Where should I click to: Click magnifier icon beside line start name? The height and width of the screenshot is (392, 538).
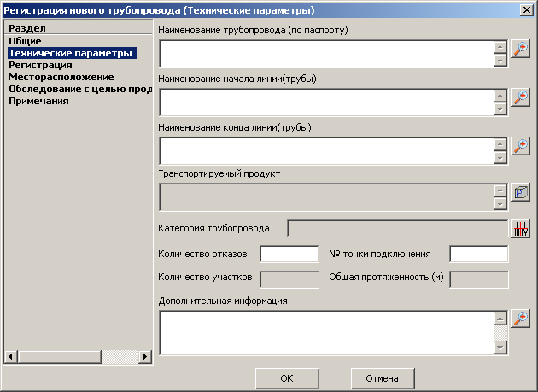pyautogui.click(x=520, y=97)
